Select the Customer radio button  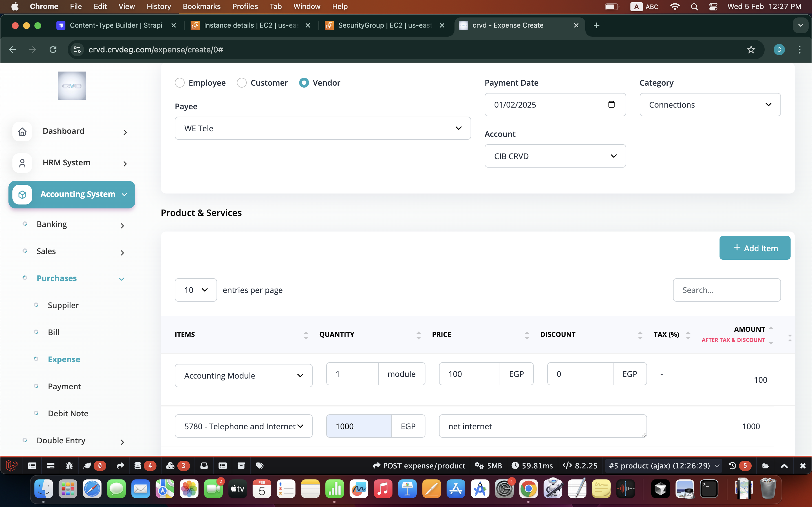click(242, 83)
